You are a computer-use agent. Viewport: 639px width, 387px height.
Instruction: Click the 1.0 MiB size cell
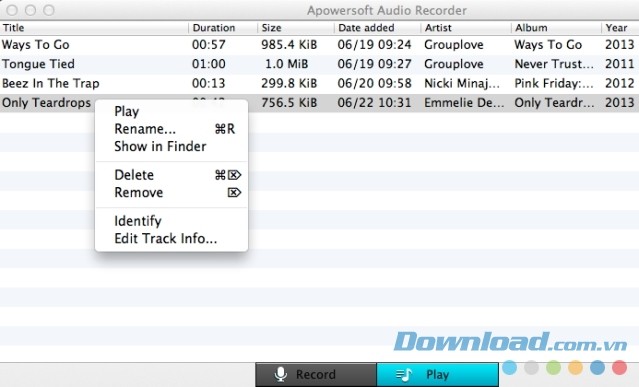pyautogui.click(x=286, y=64)
